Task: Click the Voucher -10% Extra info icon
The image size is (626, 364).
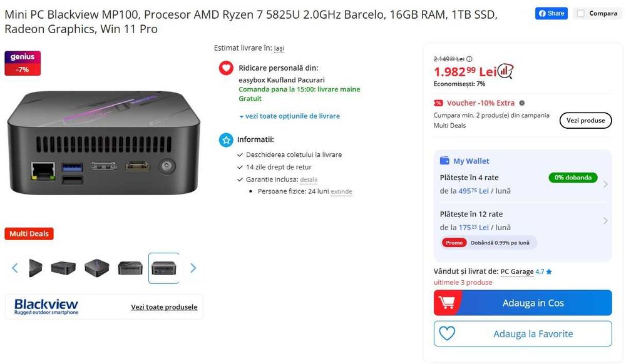Action: click(x=522, y=103)
